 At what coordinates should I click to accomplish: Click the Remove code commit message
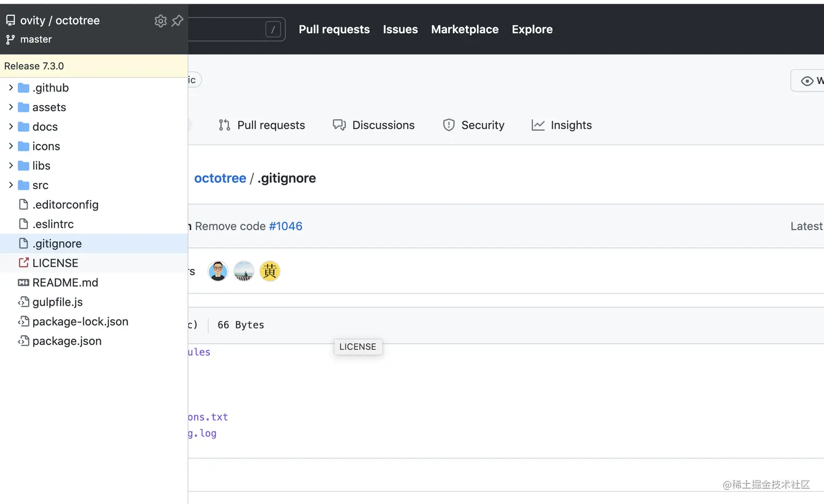231,226
